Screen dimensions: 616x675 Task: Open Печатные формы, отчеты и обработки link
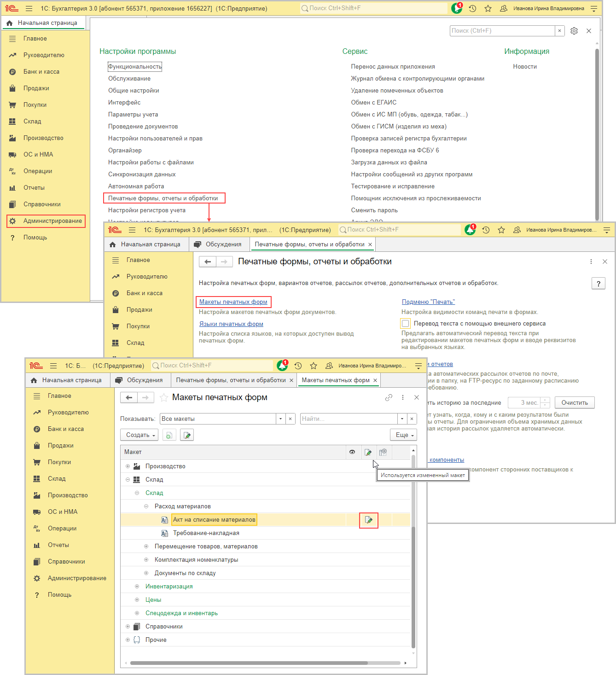pyautogui.click(x=163, y=198)
